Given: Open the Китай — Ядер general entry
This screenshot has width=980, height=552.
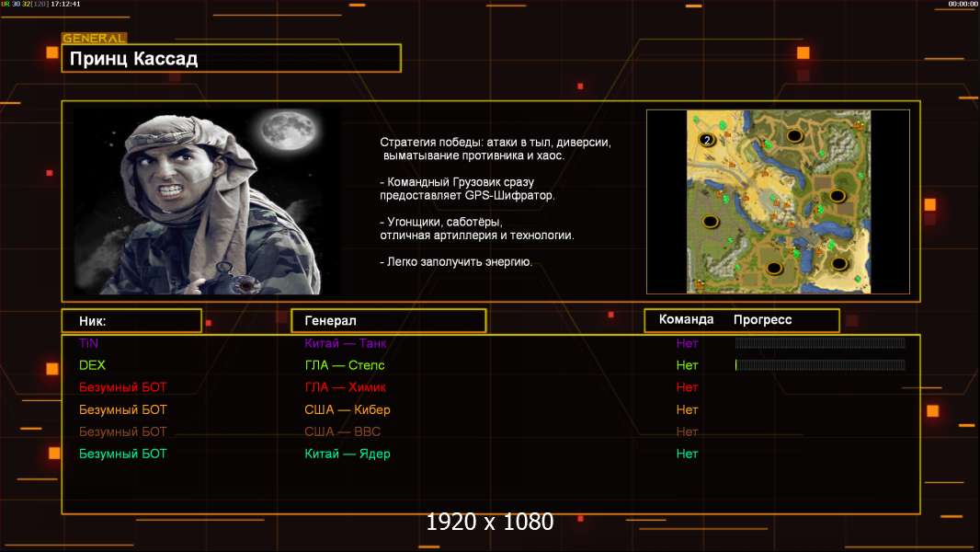Looking at the screenshot, I should 348,454.
